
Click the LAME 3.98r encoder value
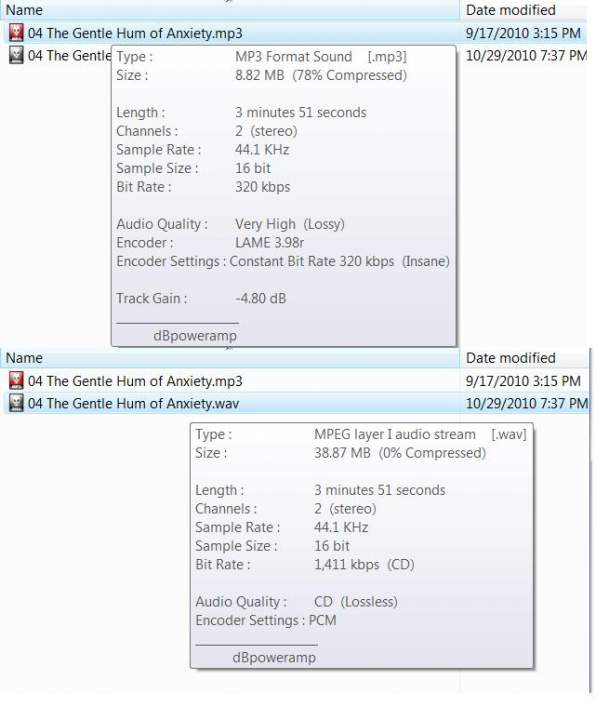270,242
